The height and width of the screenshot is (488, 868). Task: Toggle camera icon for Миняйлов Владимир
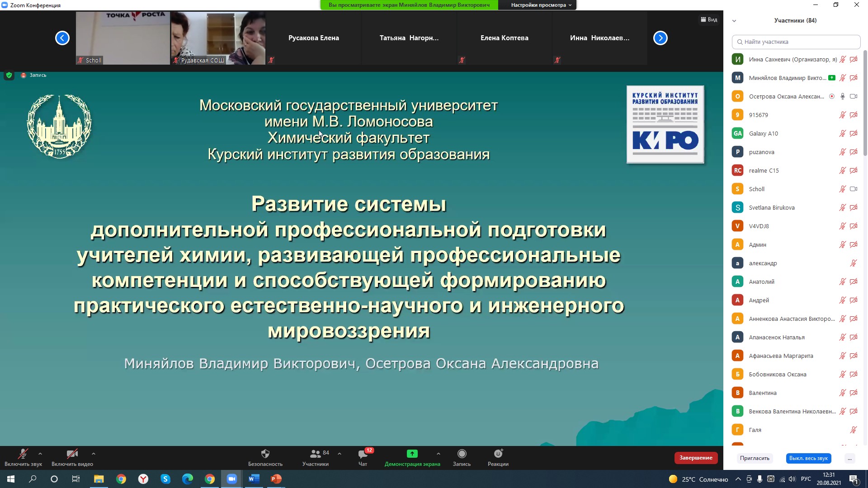click(x=854, y=78)
